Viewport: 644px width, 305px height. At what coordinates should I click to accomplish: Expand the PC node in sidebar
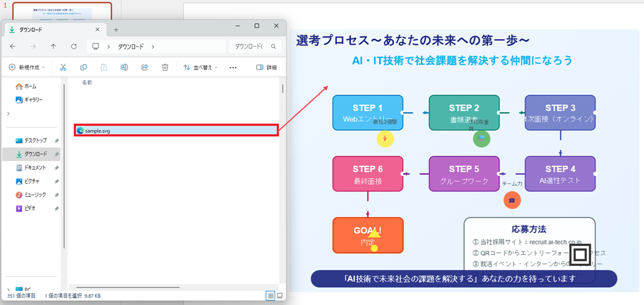[x=8, y=289]
